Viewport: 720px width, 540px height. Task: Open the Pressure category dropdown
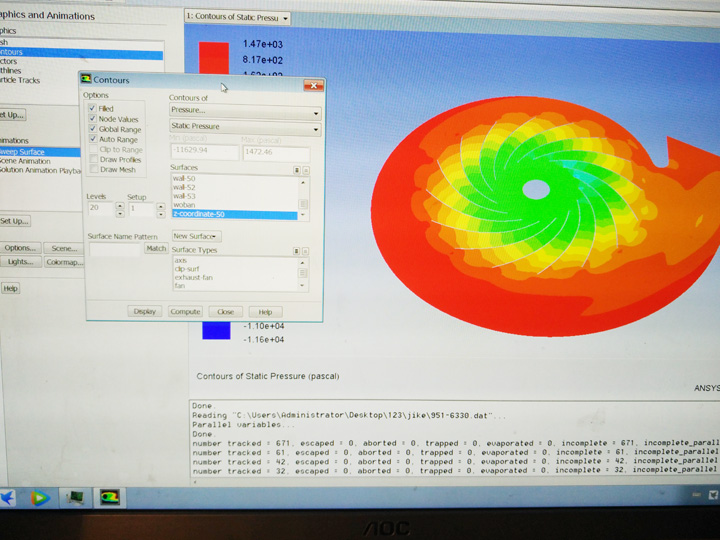(x=245, y=112)
